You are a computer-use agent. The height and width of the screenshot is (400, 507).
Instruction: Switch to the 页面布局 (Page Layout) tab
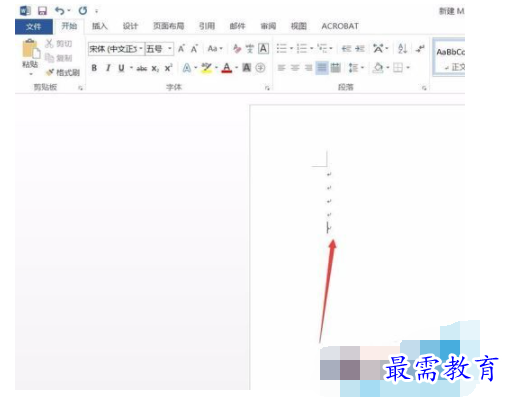pos(168,26)
